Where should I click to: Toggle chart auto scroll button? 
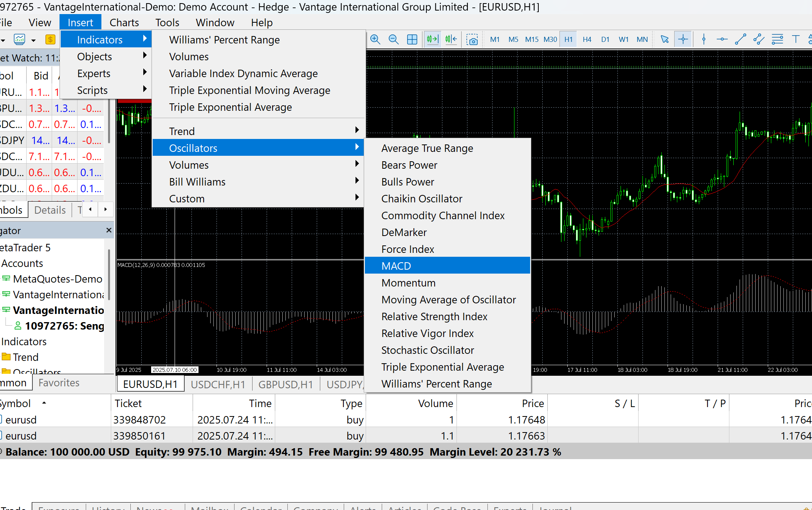pyautogui.click(x=432, y=40)
